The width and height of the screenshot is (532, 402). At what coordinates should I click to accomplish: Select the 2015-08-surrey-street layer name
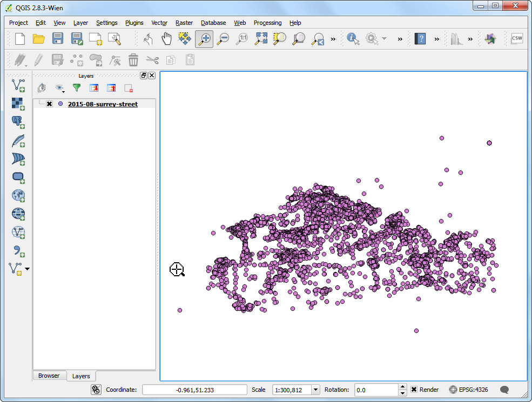point(103,104)
